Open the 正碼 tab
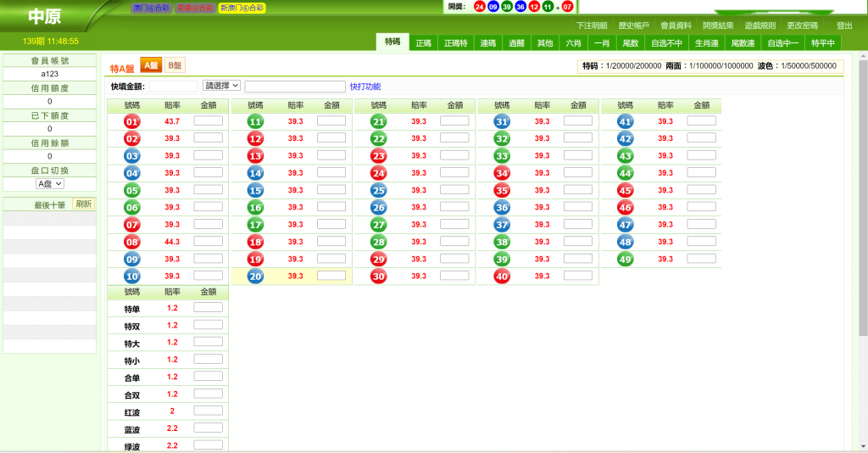This screenshot has width=868, height=453. point(424,43)
